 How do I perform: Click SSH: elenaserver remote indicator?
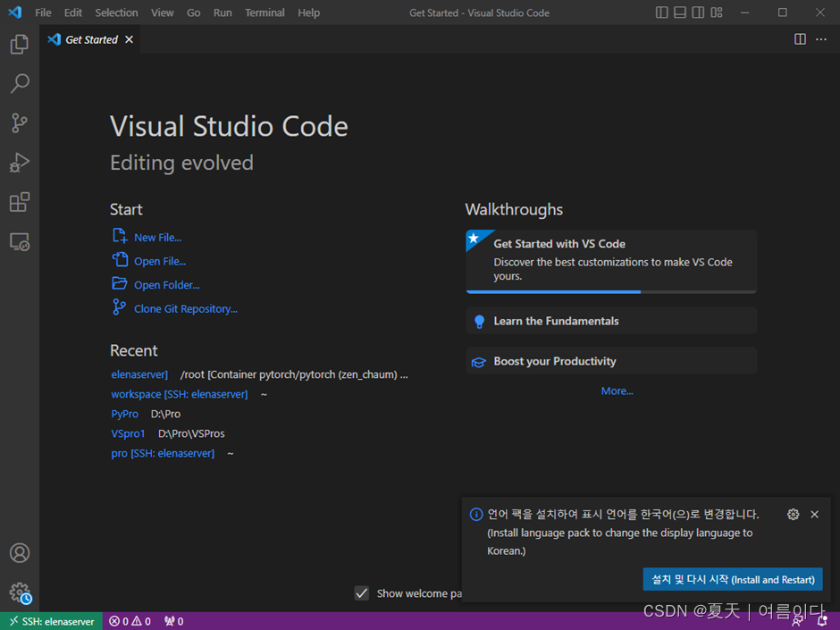(x=52, y=621)
